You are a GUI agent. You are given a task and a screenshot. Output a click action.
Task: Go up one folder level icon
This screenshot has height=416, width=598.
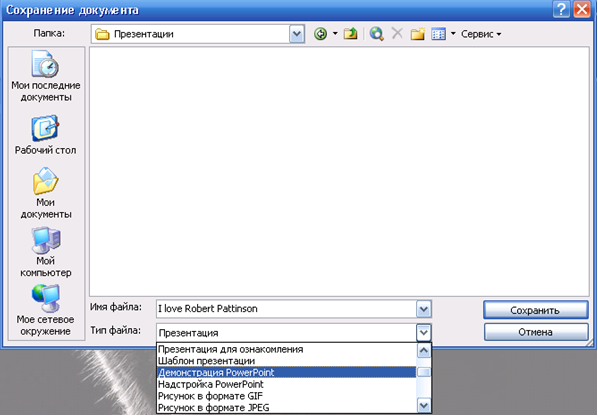click(x=350, y=34)
